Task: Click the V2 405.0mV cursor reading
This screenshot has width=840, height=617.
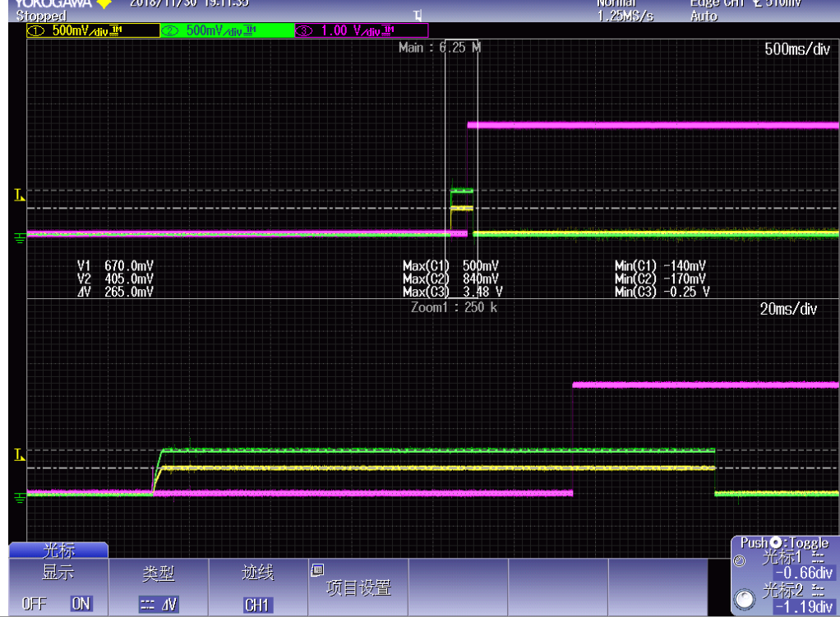Action: coord(115,279)
